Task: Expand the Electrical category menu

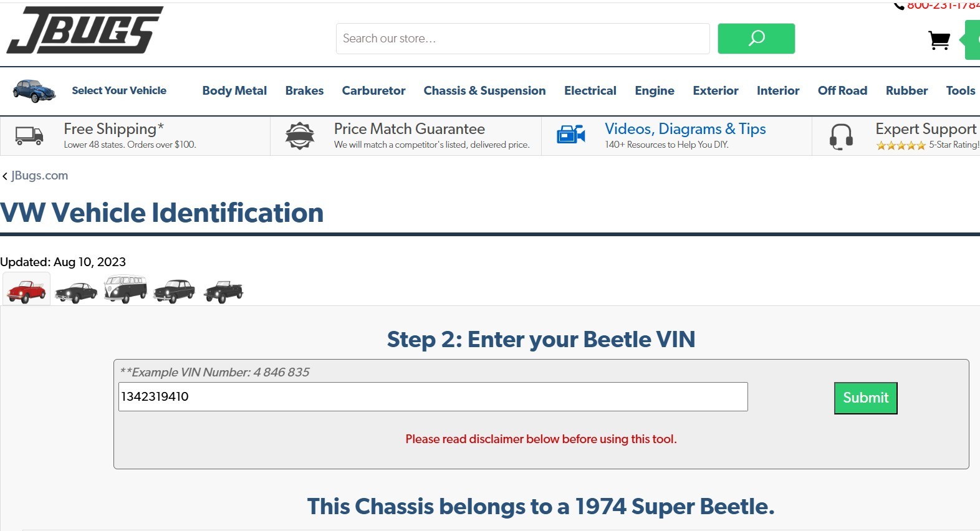Action: (x=590, y=90)
